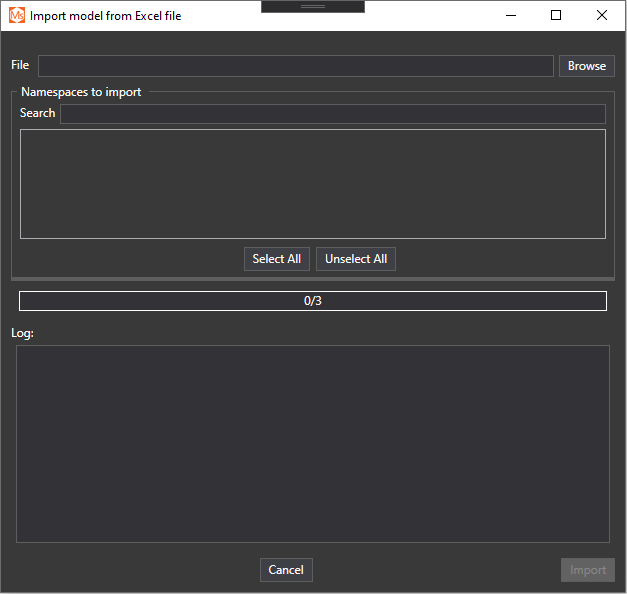Click the "Namespaces to import" group label
The width and height of the screenshot is (627, 594).
pyautogui.click(x=81, y=92)
